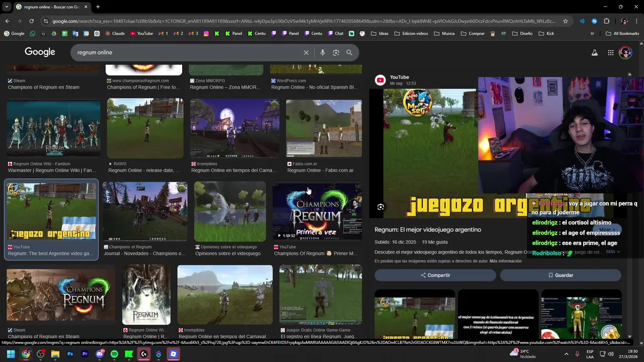
Task: Bookmark this page with the star icon
Action: [x=566, y=21]
